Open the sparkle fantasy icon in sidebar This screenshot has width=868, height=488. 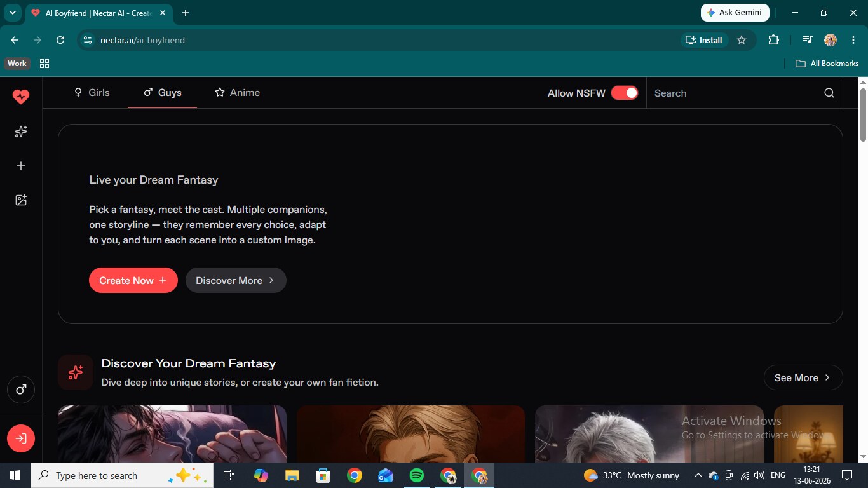point(21,132)
